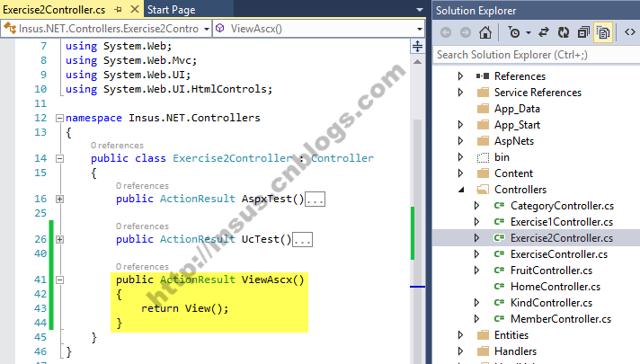Click the Back button in Solution Explorer
Image resolution: width=640 pixels, height=364 pixels.
[x=446, y=32]
